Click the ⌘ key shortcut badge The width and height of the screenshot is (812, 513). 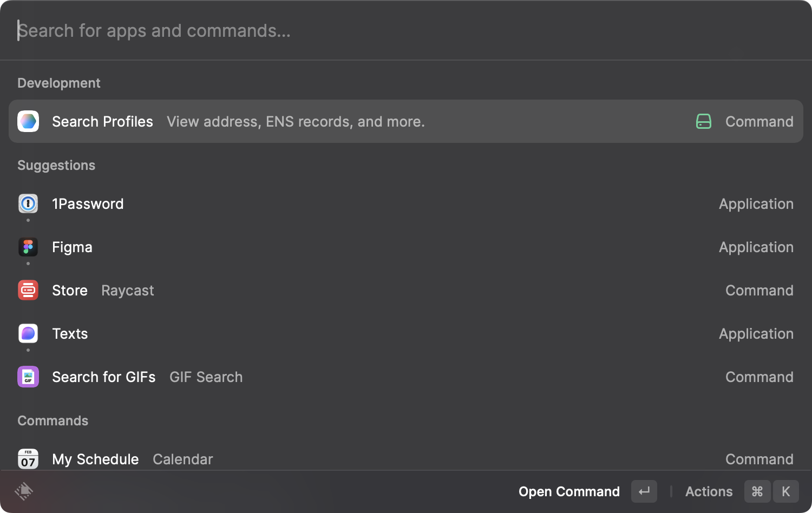(x=757, y=491)
